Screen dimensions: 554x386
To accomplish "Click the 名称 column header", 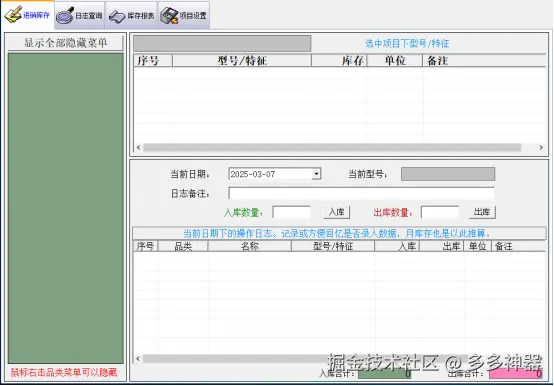I will [x=250, y=246].
